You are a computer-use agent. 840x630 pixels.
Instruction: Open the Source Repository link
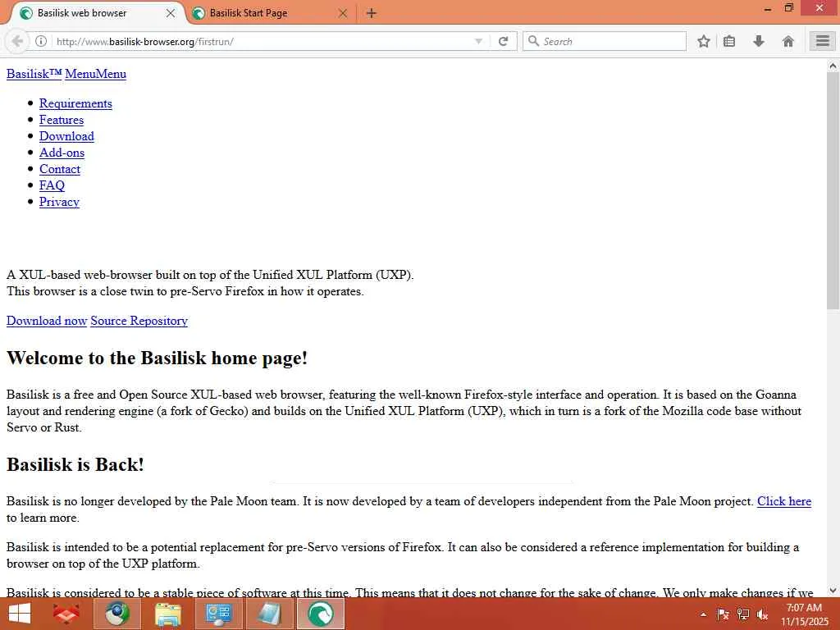coord(139,321)
